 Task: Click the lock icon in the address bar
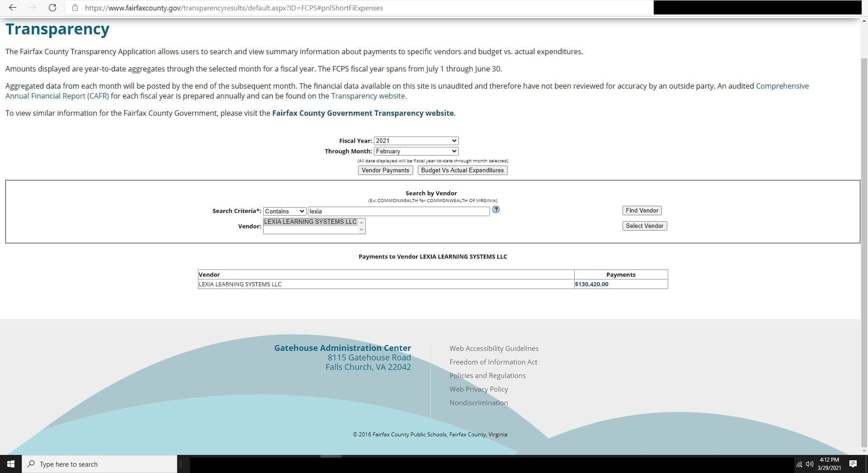[75, 8]
